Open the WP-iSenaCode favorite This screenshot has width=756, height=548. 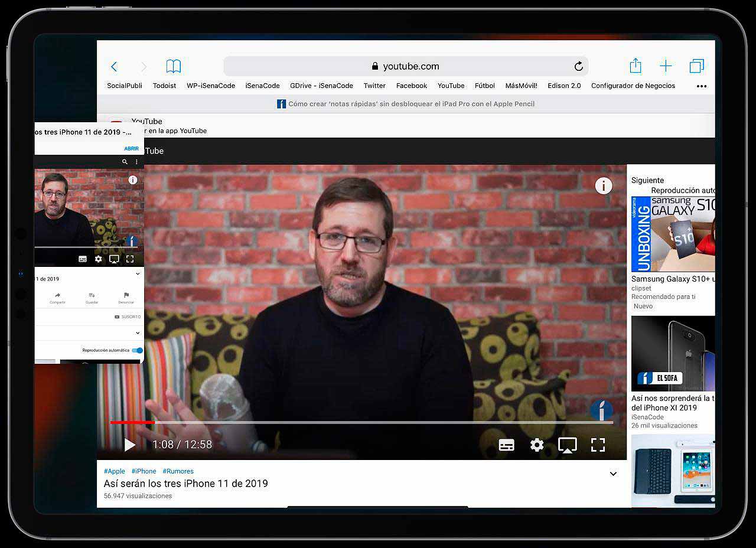[211, 86]
